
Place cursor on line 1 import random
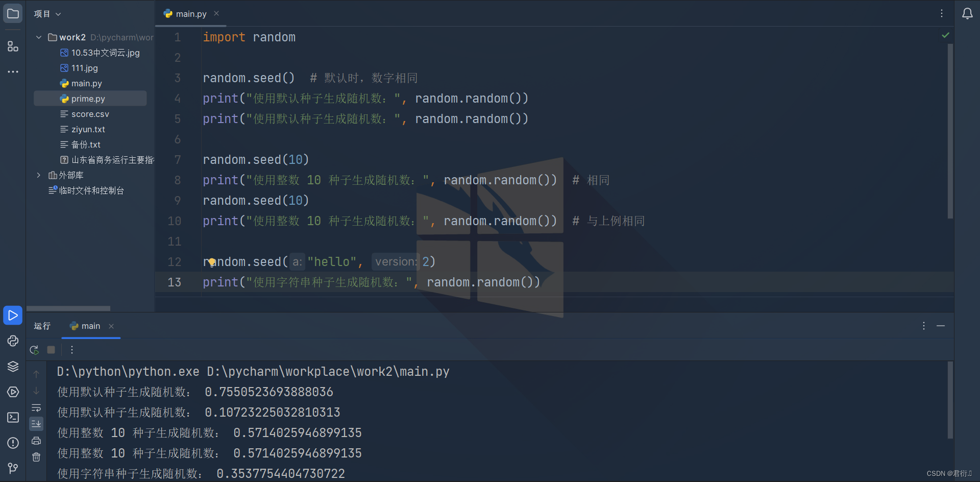(x=249, y=37)
